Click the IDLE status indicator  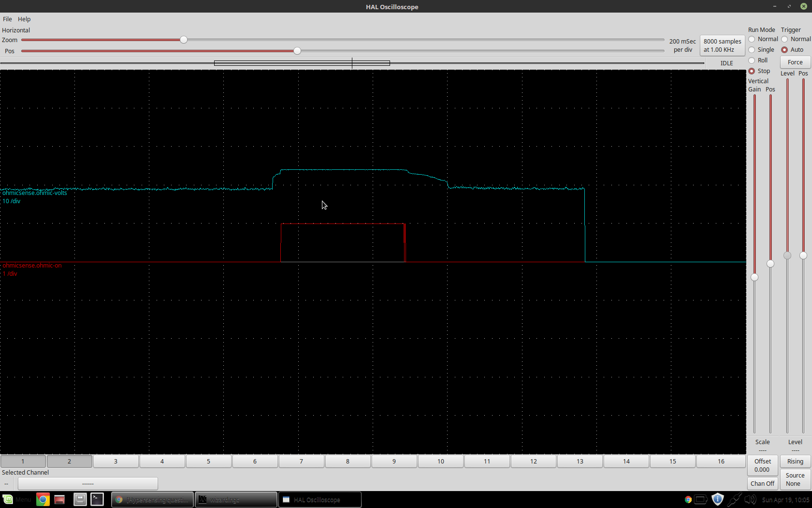pos(726,63)
